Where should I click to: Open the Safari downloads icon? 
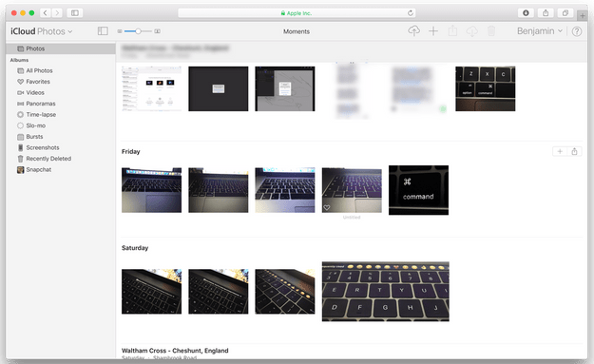[526, 13]
